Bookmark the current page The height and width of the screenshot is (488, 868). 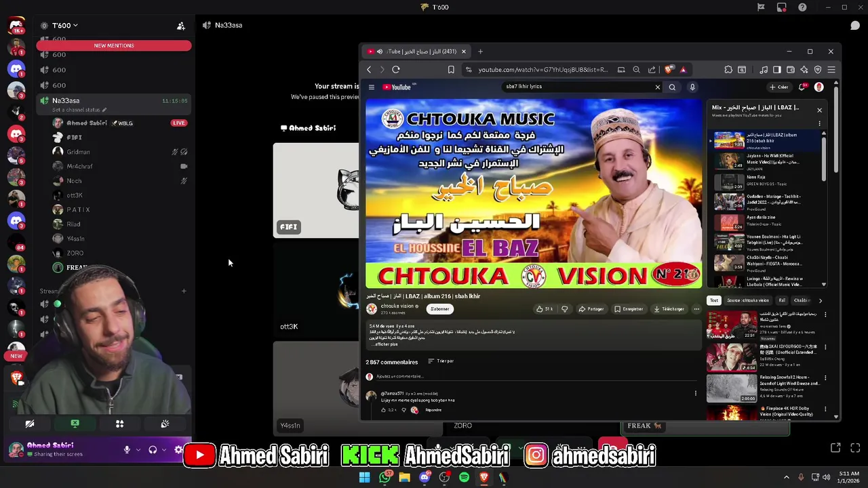(451, 69)
